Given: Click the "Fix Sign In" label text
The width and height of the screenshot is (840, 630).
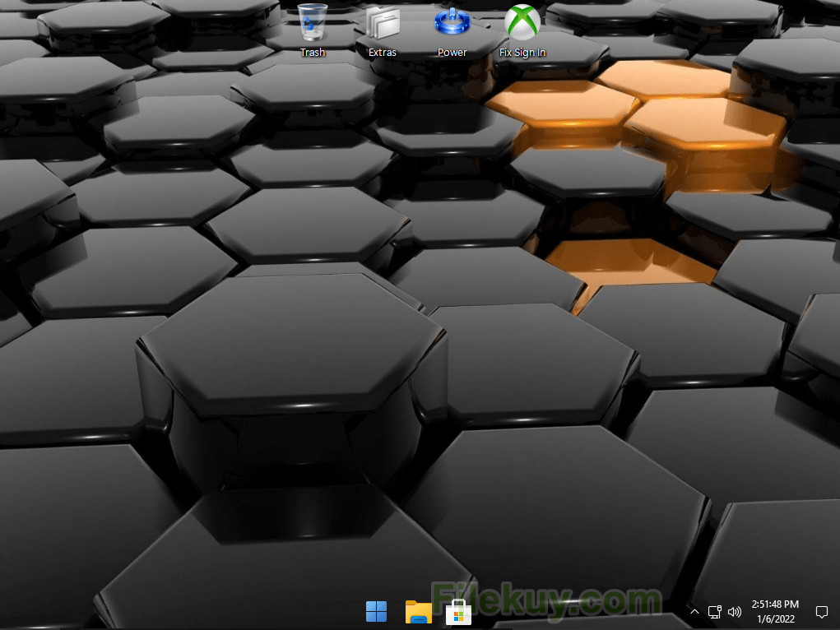Looking at the screenshot, I should (x=522, y=53).
